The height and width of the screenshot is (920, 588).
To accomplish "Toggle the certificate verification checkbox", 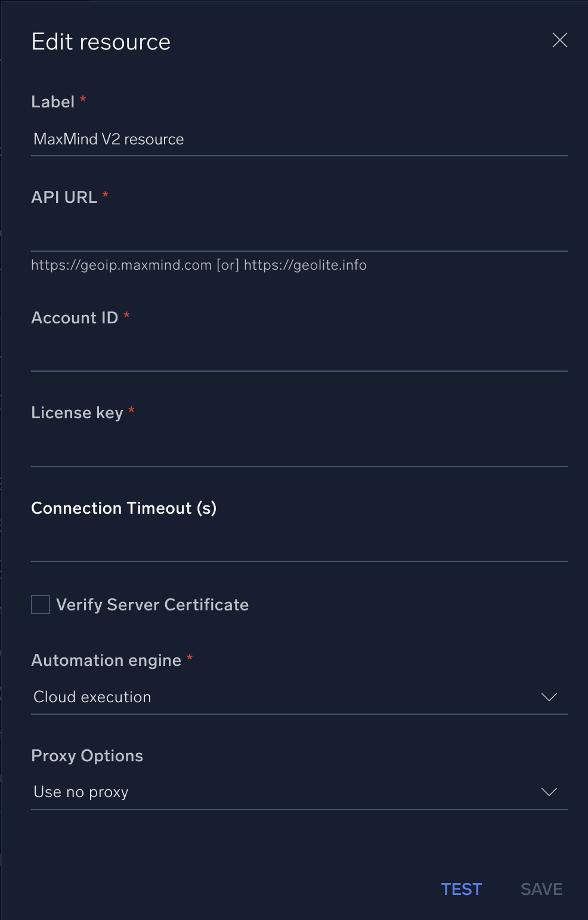I will 40,604.
